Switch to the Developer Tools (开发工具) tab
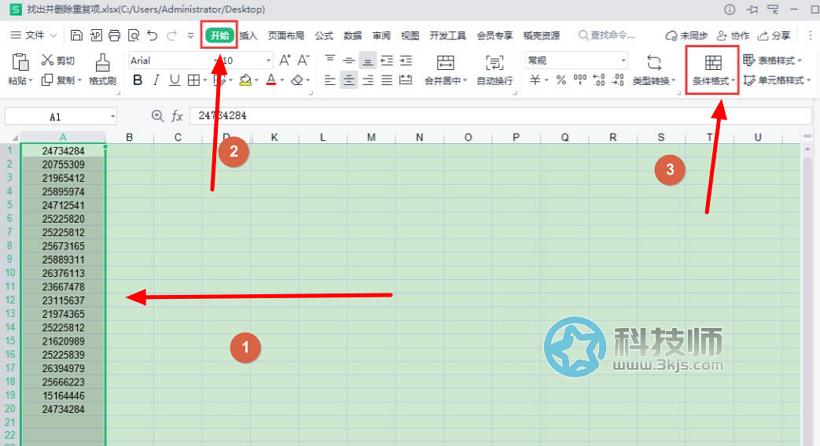 tap(448, 36)
